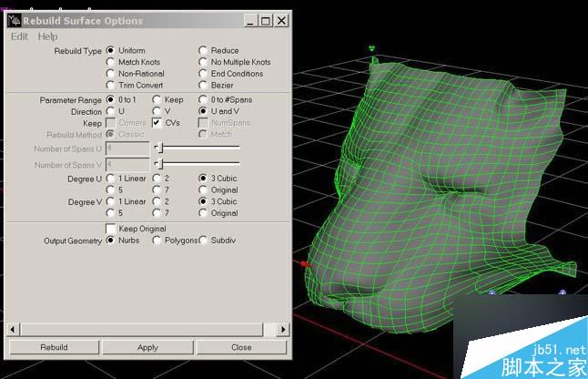The height and width of the screenshot is (379, 588).
Task: Select Match Knots rebuild type
Action: pos(110,62)
